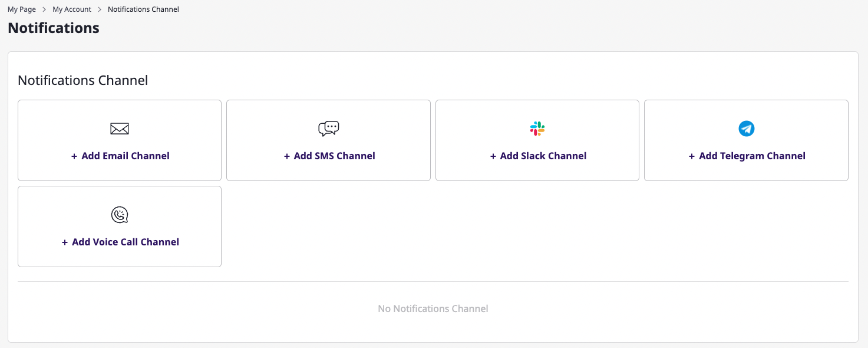Click the breadcrumb chevron after My Page

tap(44, 9)
